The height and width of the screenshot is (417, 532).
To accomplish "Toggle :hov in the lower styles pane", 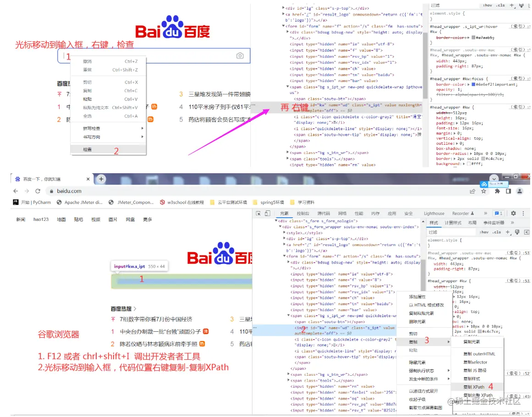I will [484, 232].
